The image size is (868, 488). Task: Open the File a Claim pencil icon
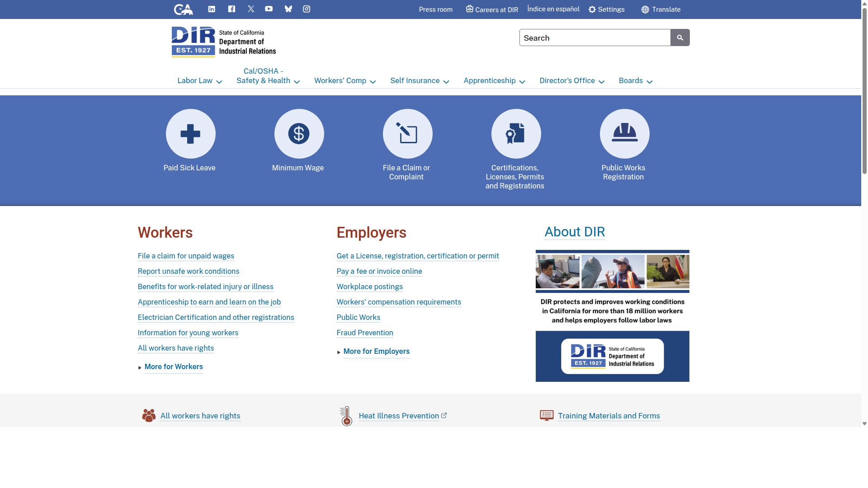click(x=407, y=134)
